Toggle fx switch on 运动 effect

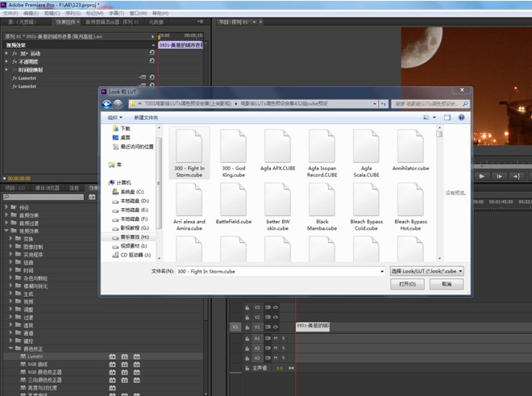(x=15, y=53)
